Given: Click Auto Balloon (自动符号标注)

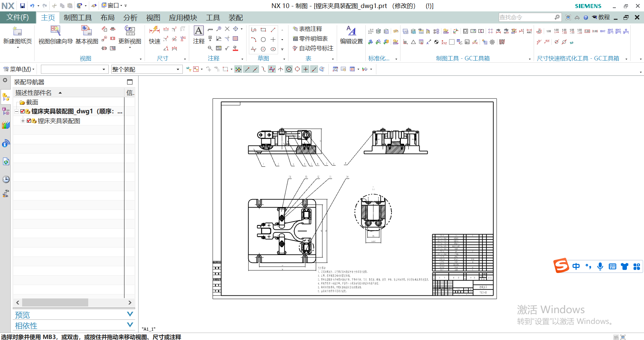Looking at the screenshot, I should [x=313, y=49].
